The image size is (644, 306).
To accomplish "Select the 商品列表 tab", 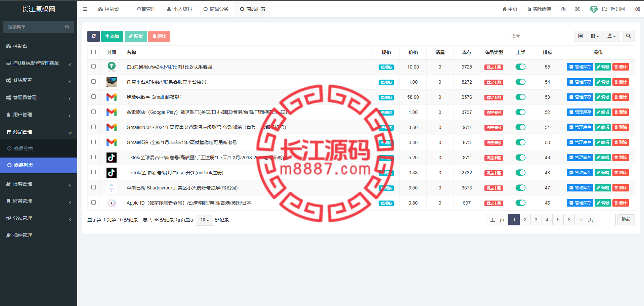I will [253, 9].
